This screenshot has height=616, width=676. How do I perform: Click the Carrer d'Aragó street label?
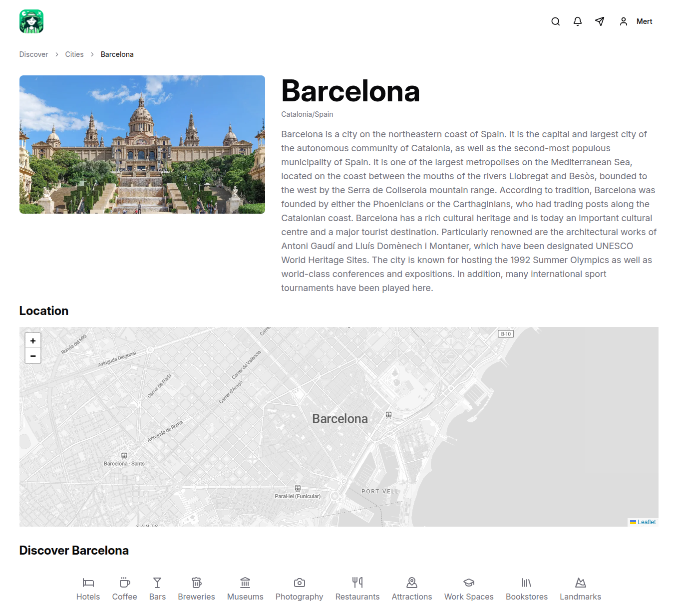coord(231,392)
